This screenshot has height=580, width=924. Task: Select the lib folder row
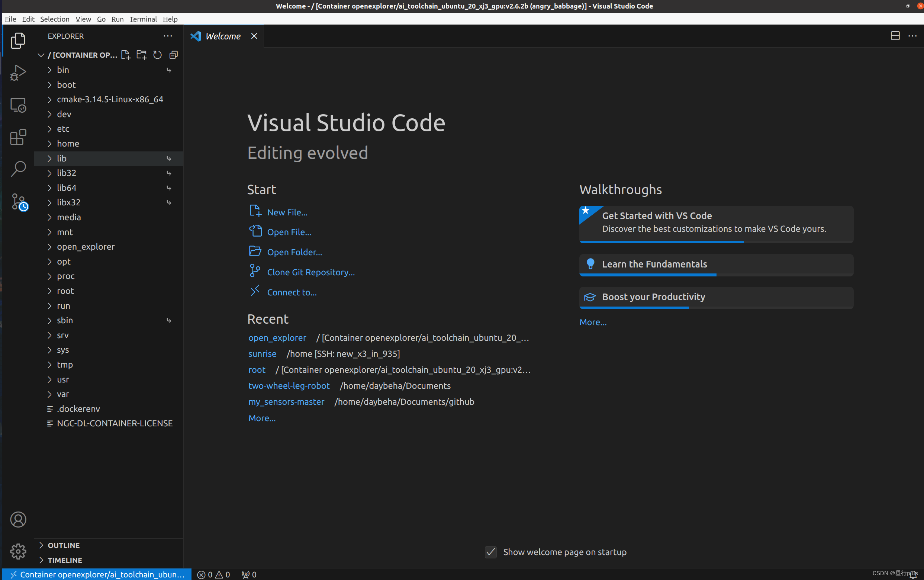[x=109, y=158]
